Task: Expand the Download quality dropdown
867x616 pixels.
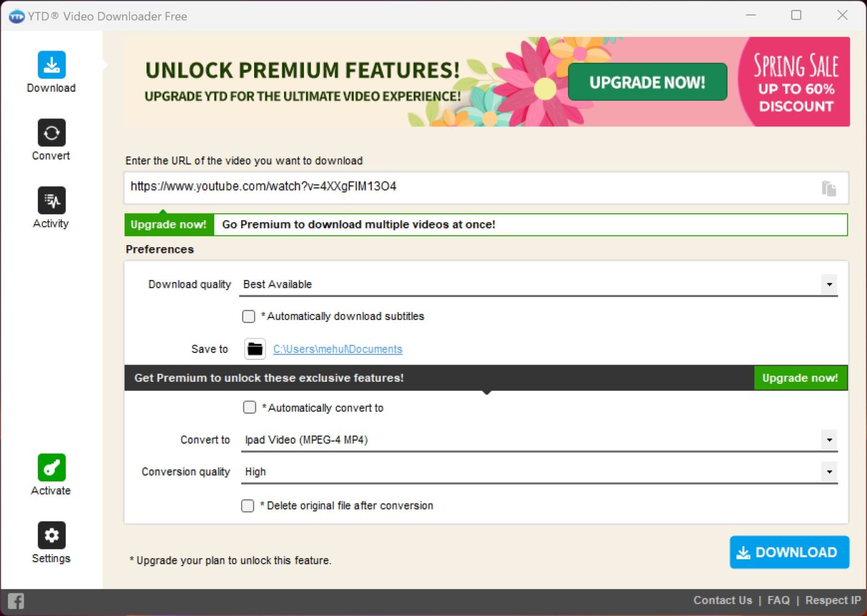Action: pos(829,285)
